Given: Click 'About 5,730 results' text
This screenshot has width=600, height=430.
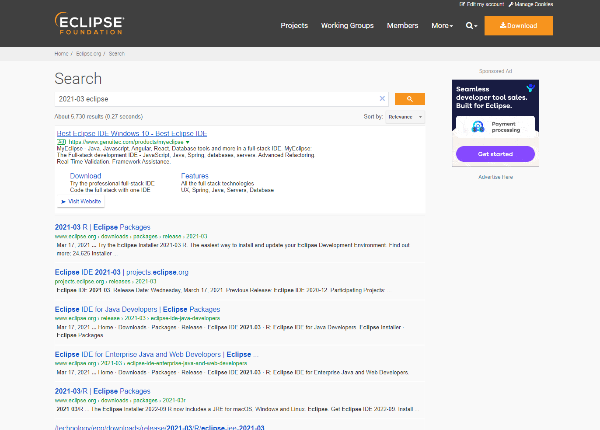Looking at the screenshot, I should pyautogui.click(x=99, y=116).
